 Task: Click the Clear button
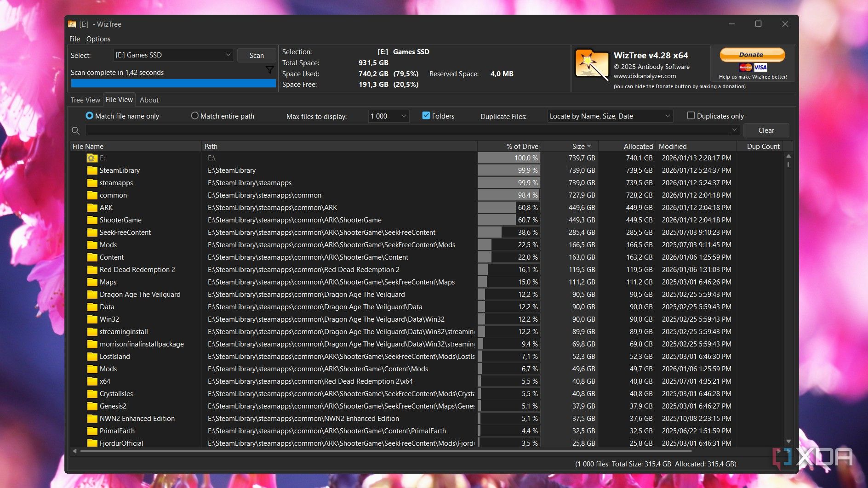point(766,131)
